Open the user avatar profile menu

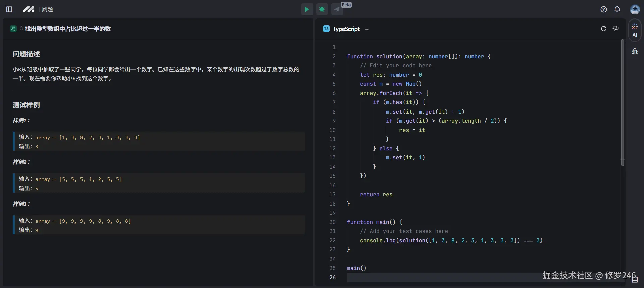coord(634,9)
